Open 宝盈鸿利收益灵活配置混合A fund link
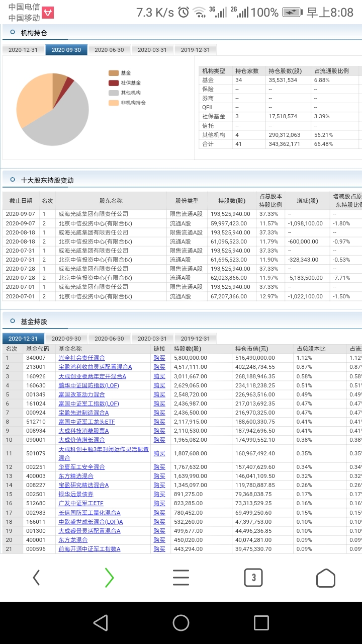 tap(95, 367)
